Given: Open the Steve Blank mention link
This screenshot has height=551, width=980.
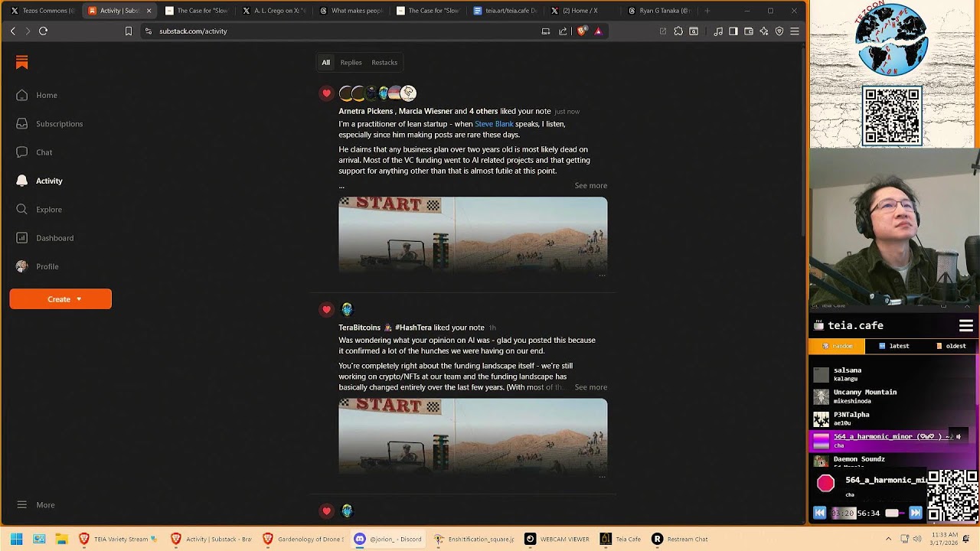Looking at the screenshot, I should pos(494,124).
